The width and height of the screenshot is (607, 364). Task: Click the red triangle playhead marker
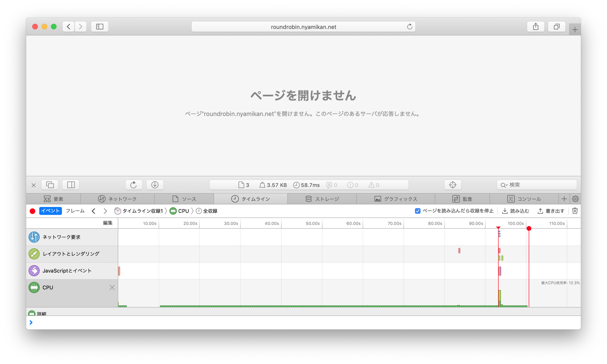[498, 228]
